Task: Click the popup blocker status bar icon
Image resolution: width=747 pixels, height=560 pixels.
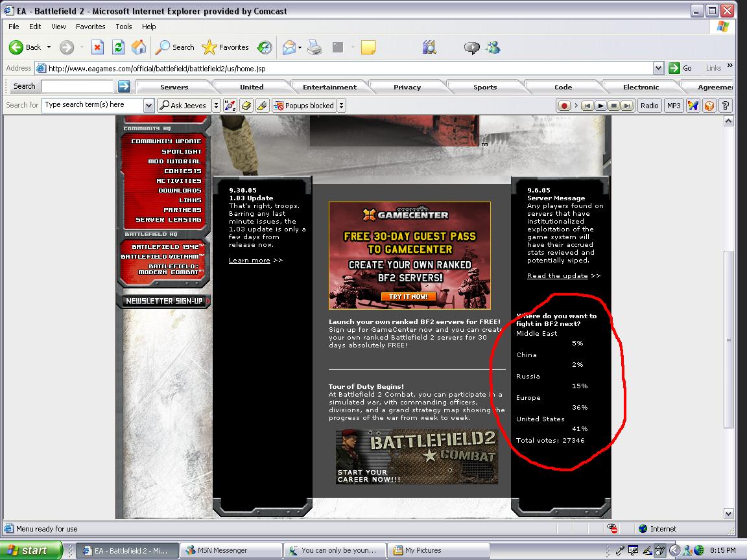Action: (x=612, y=528)
